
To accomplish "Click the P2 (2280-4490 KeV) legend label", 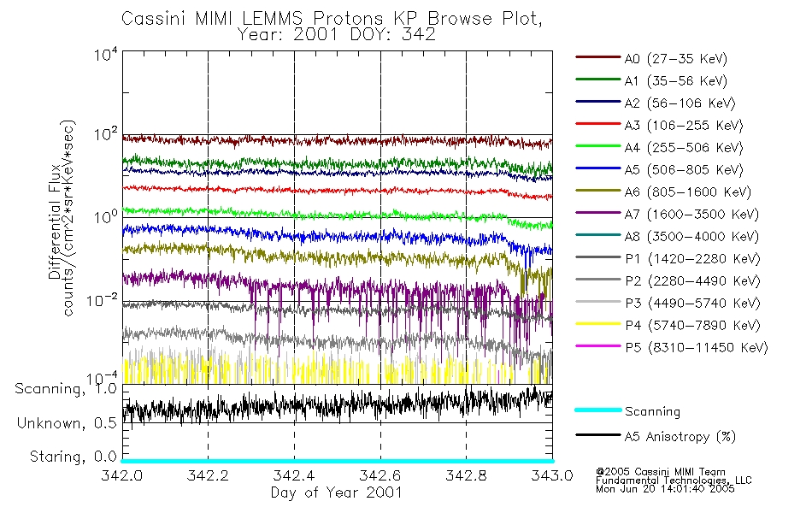I will (x=692, y=281).
